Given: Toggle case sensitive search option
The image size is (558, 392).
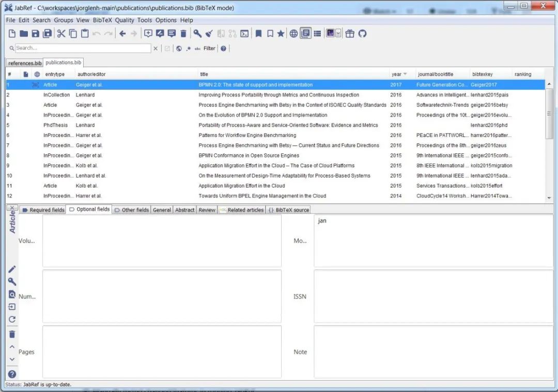Looking at the screenshot, I should coord(197,49).
